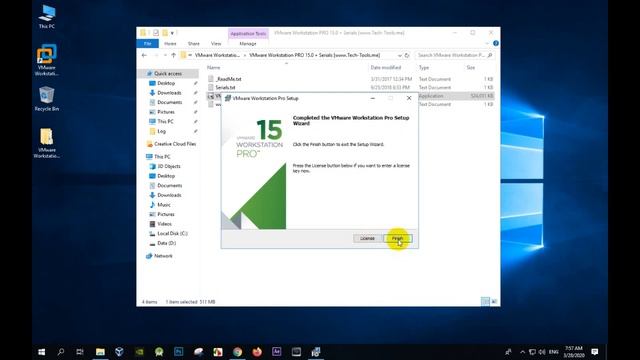Sort by Date modified column
Screen dimensions: 640x360
coord(386,67)
